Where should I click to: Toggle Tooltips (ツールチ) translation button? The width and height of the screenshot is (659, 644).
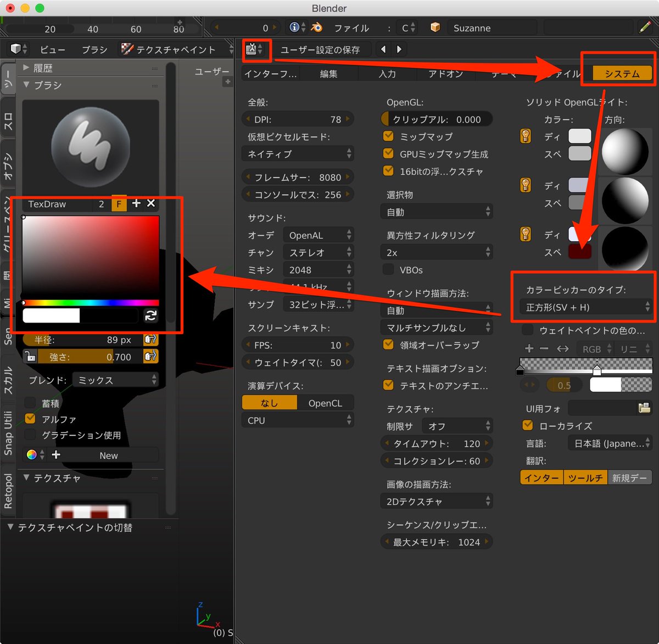(585, 478)
